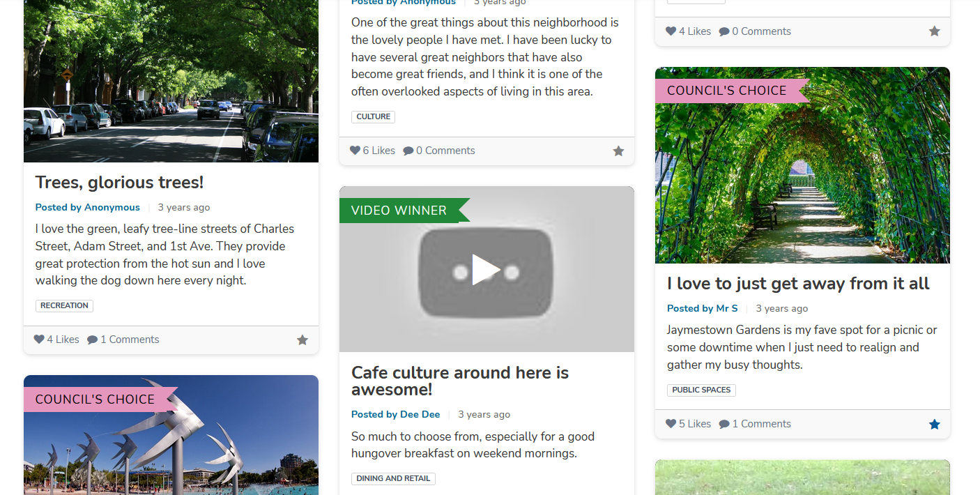The width and height of the screenshot is (980, 495).
Task: Click the 6 Likes text
Action: tap(378, 151)
